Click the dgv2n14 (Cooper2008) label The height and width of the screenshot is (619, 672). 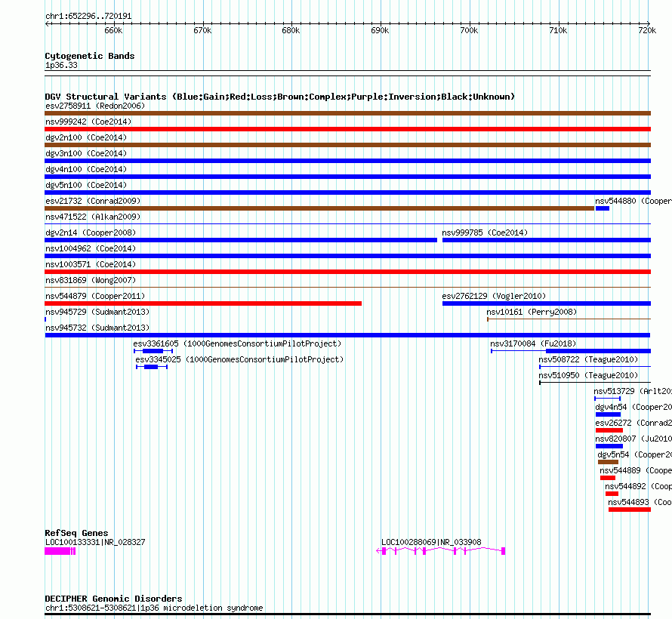click(x=91, y=233)
